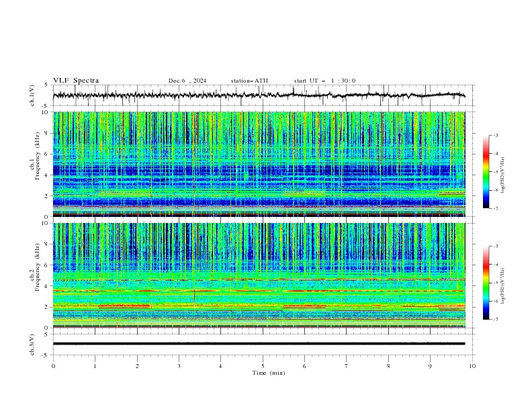Click time axis tick label "6"
Image resolution: width=532 pixels, height=411 pixels.
(x=304, y=366)
